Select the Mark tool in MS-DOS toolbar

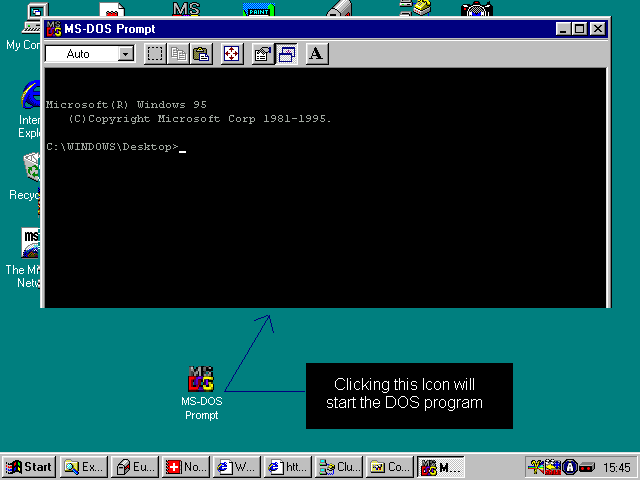[x=155, y=54]
